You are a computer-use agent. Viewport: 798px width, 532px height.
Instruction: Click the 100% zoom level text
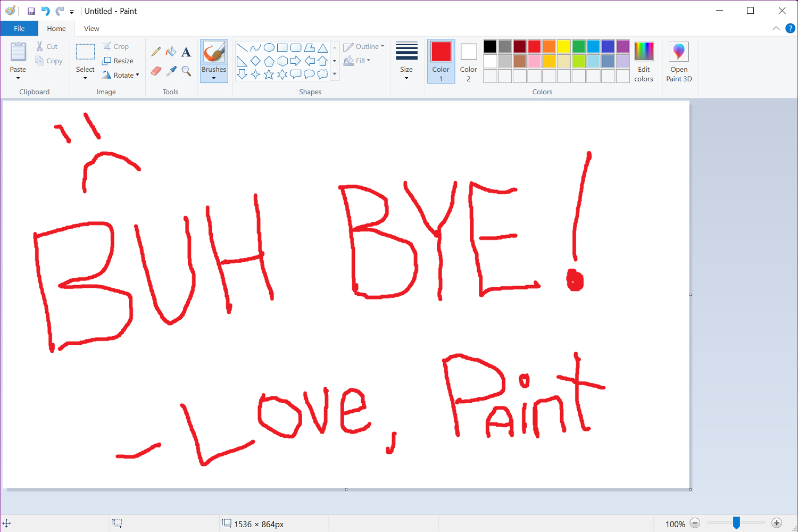pyautogui.click(x=675, y=524)
